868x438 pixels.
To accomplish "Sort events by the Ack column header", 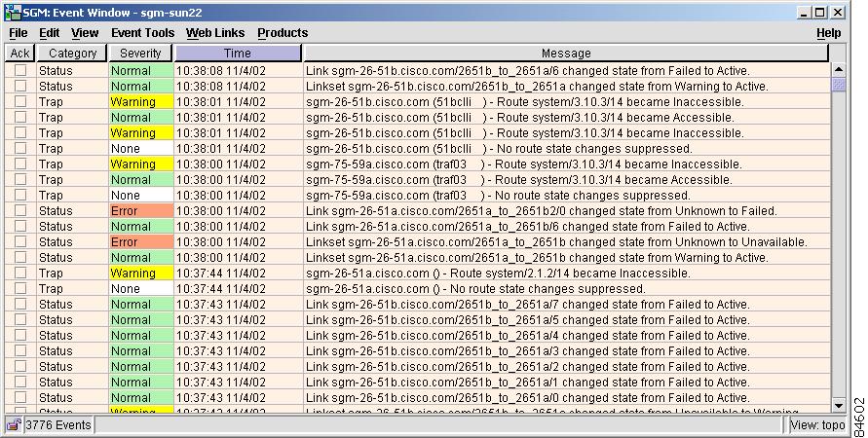I will click(x=19, y=54).
